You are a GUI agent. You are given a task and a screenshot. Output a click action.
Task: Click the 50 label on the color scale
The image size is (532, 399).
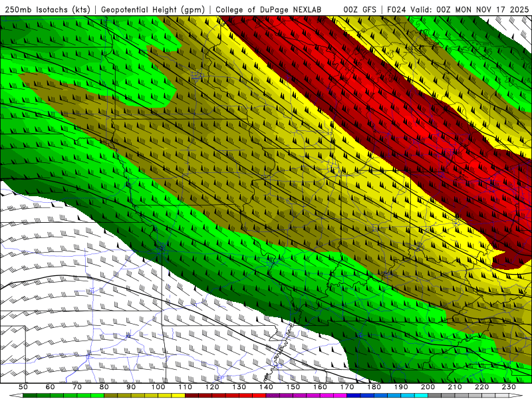click(23, 387)
